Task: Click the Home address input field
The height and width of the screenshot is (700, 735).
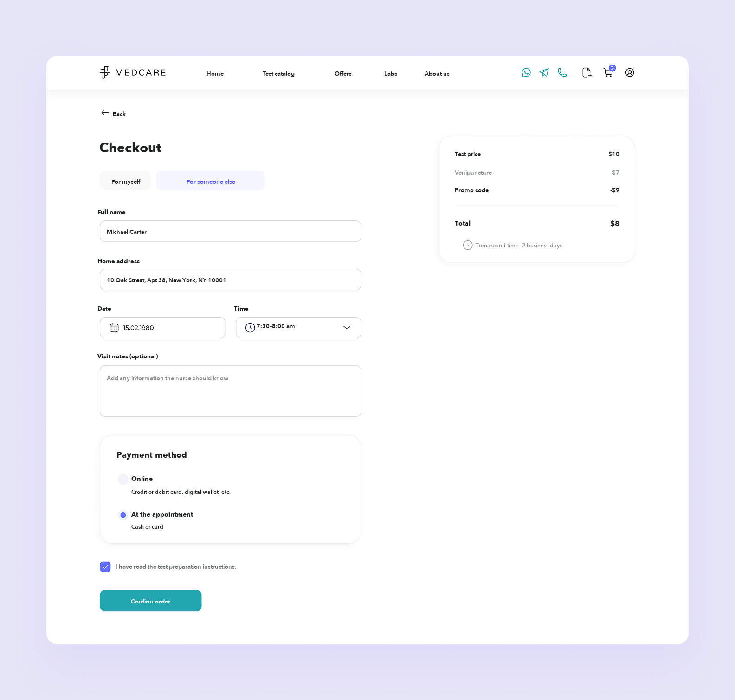Action: pyautogui.click(x=231, y=279)
